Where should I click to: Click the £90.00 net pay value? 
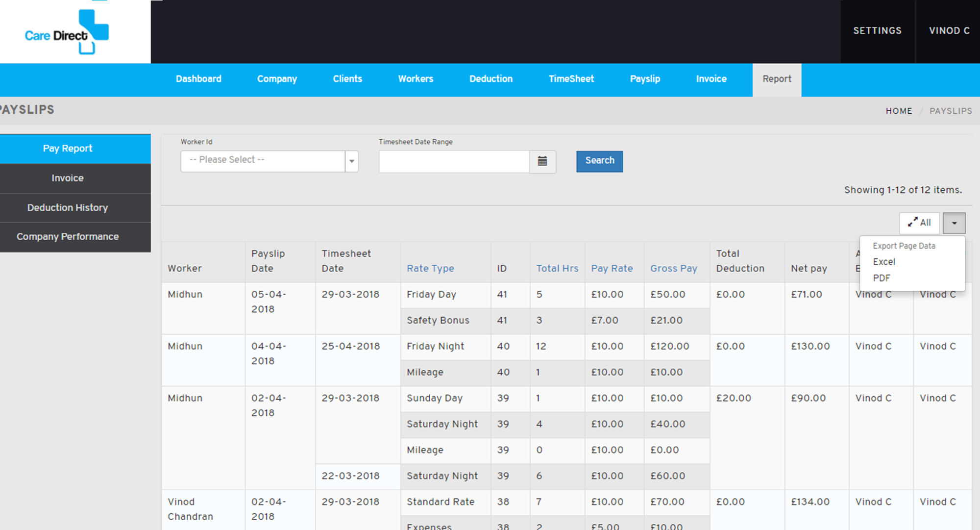tap(808, 398)
